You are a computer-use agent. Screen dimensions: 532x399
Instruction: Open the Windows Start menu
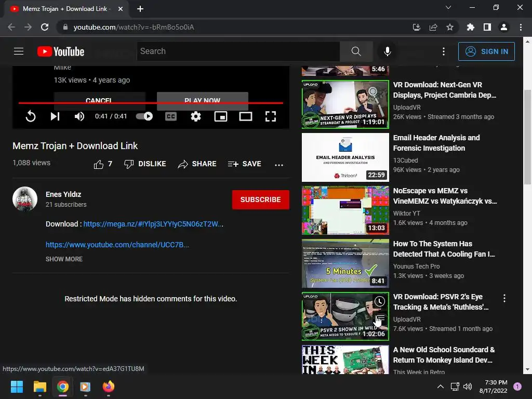(17, 387)
